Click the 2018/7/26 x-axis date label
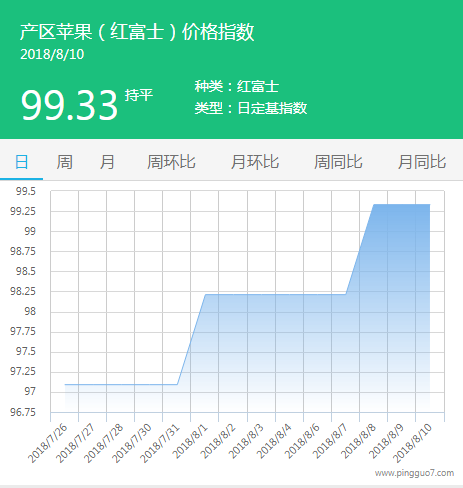The width and height of the screenshot is (463, 488). click(48, 443)
